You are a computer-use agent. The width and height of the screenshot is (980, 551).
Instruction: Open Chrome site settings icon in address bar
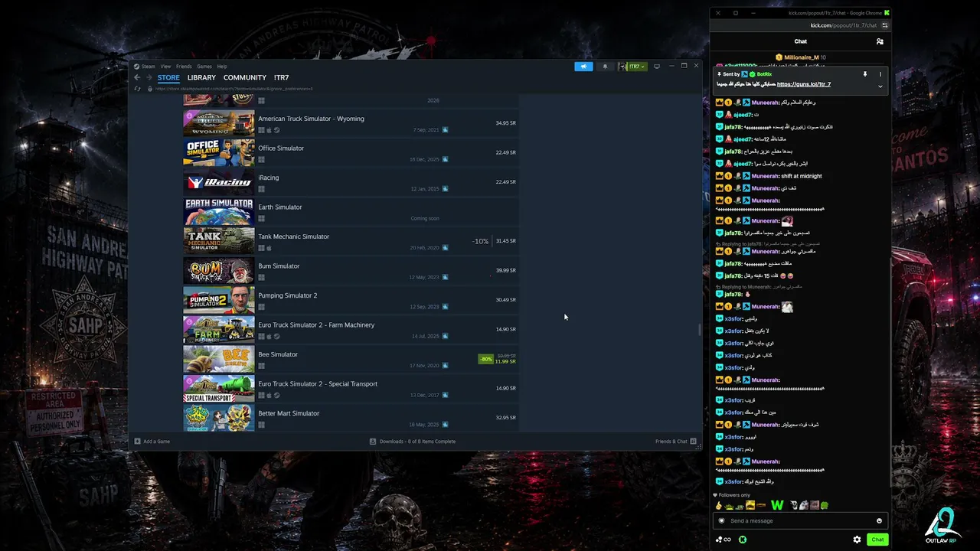[x=885, y=25]
